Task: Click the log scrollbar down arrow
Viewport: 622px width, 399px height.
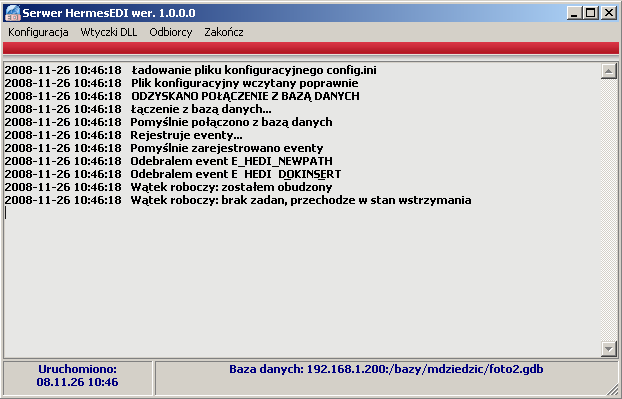Action: 608,349
